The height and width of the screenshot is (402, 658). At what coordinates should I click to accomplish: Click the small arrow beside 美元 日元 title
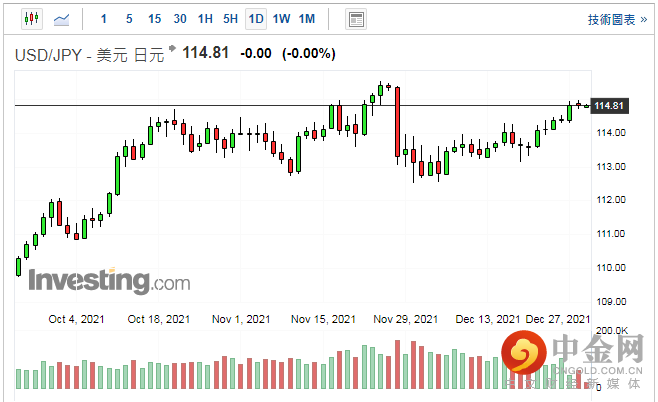[x=172, y=49]
